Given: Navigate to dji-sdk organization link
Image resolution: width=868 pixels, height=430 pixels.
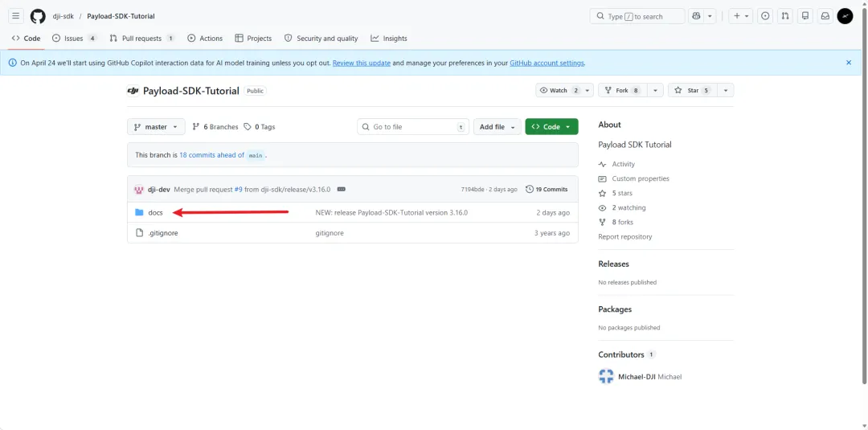Looking at the screenshot, I should [x=63, y=16].
